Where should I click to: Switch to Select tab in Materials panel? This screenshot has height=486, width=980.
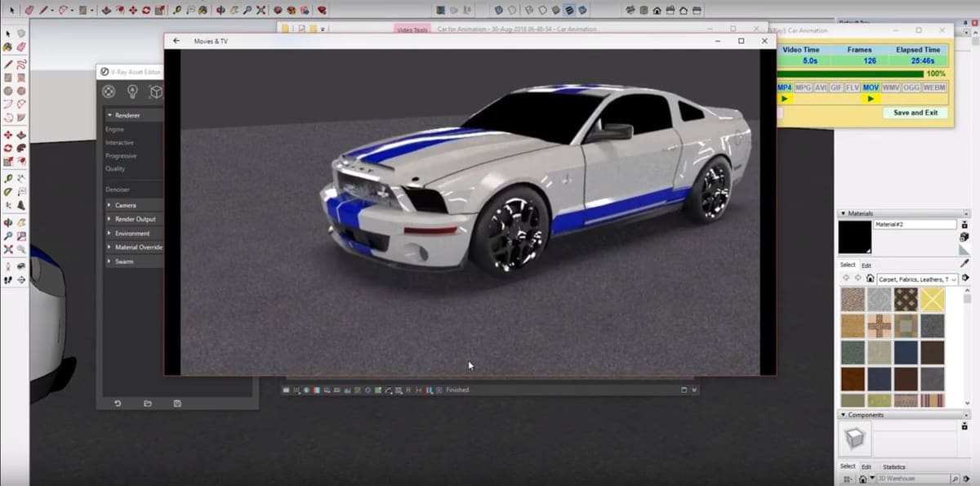coord(848,265)
